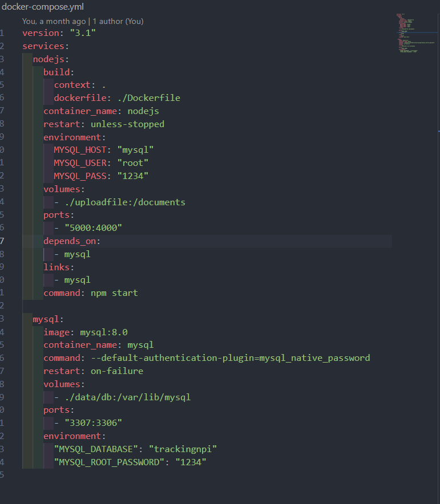Click the restart unless-stopped value
The width and height of the screenshot is (440, 504).
tap(127, 124)
